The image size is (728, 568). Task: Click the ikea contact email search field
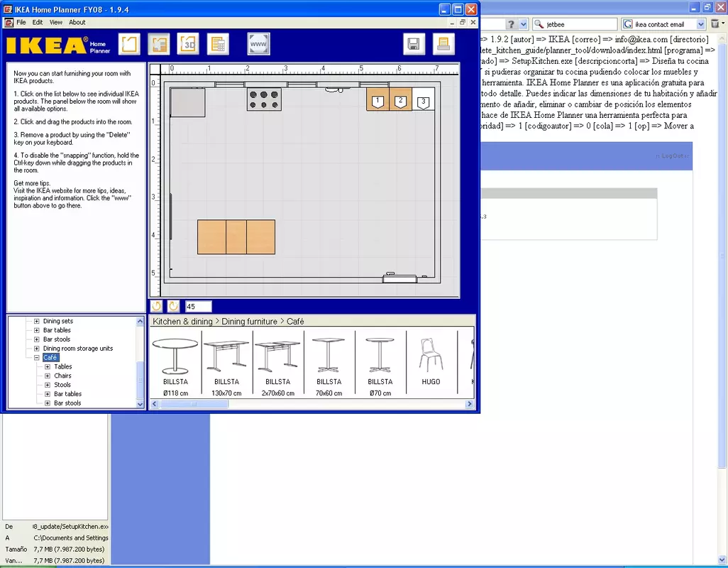tap(664, 24)
